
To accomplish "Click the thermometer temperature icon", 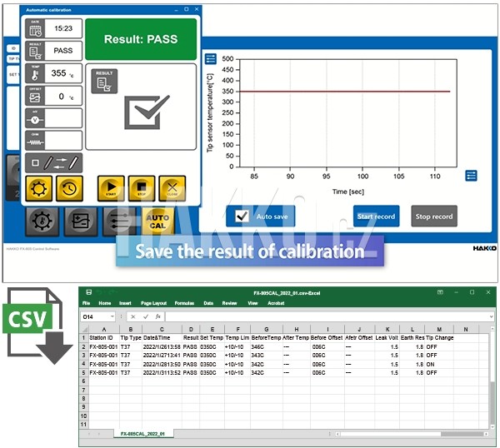I will pyautogui.click(x=35, y=73).
